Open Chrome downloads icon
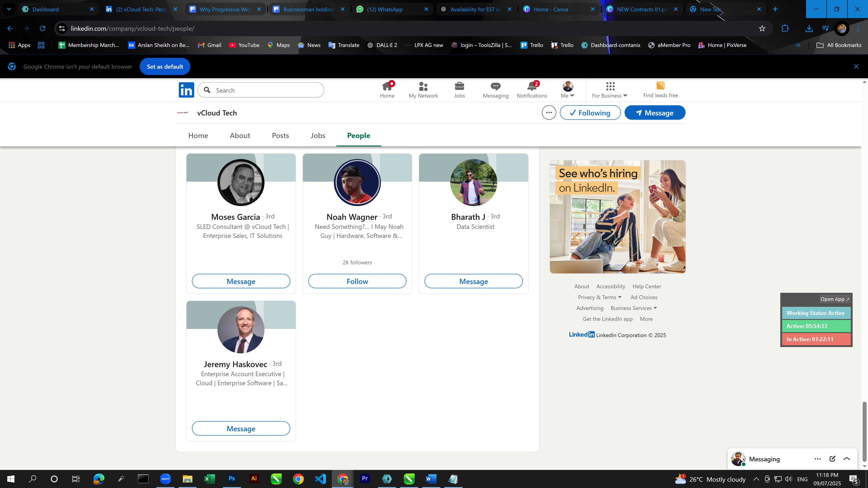Viewport: 868px width, 488px height. (809, 28)
